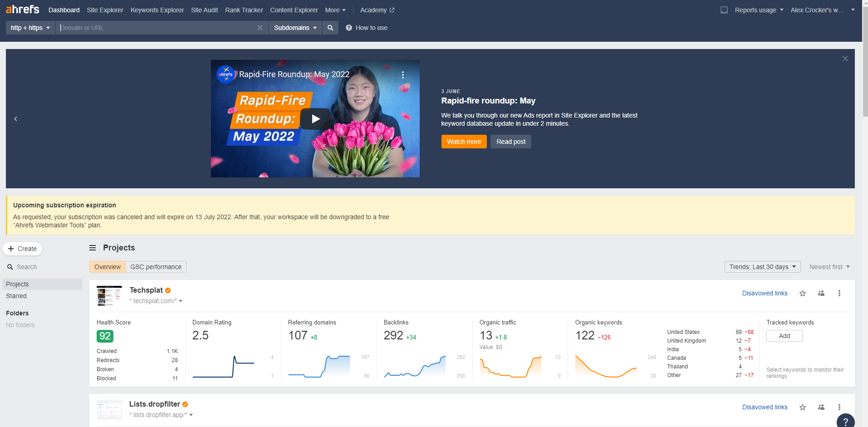Image resolution: width=868 pixels, height=427 pixels.
Task: Close the announcement banner with the X
Action: [845, 59]
